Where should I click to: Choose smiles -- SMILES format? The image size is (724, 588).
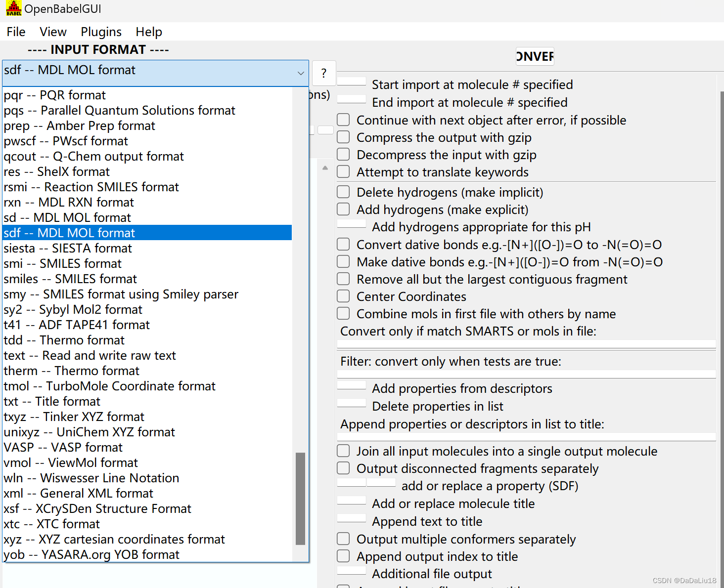click(147, 279)
